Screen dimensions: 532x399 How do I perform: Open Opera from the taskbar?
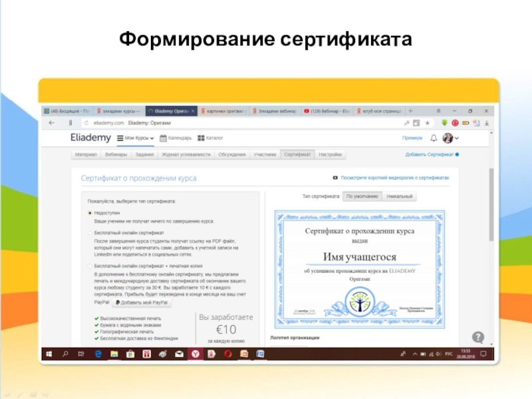(228, 354)
